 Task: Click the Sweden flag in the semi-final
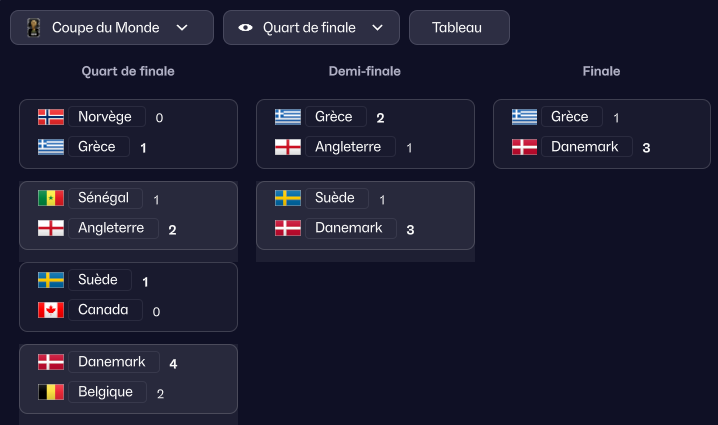pyautogui.click(x=288, y=198)
